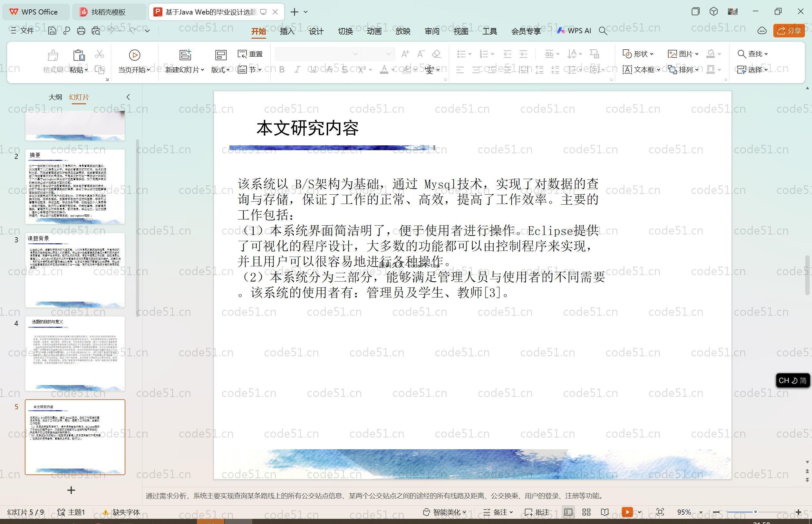Toggle align left paragraph button
The height and width of the screenshot is (524, 812).
pyautogui.click(x=460, y=70)
